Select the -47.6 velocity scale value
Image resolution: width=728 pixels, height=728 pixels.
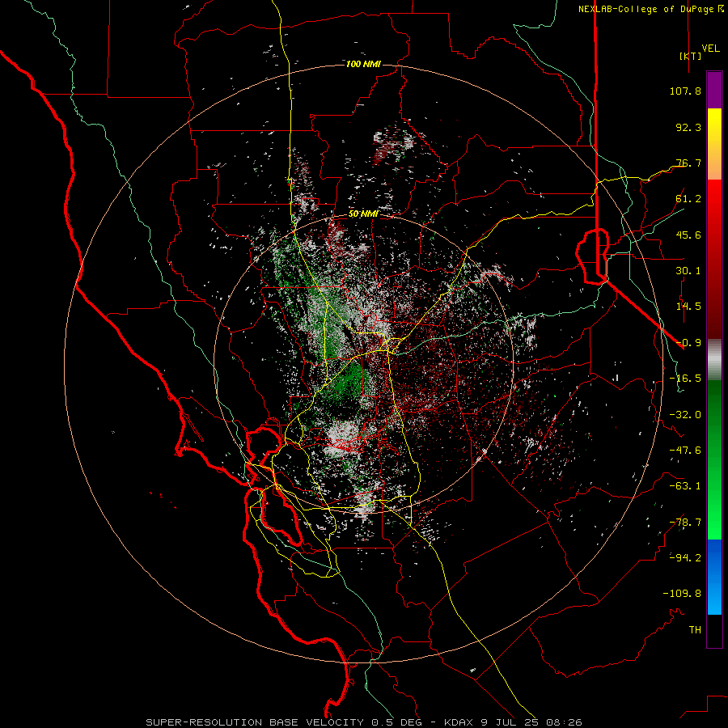[x=685, y=451]
